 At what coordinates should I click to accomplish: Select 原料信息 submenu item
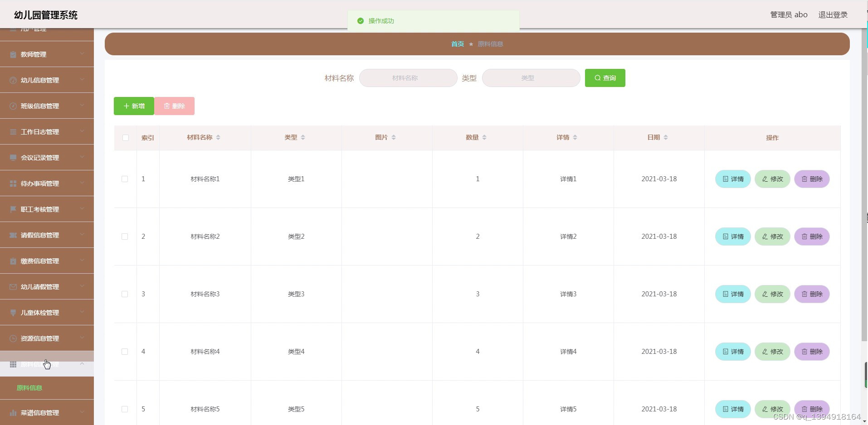coord(47,388)
